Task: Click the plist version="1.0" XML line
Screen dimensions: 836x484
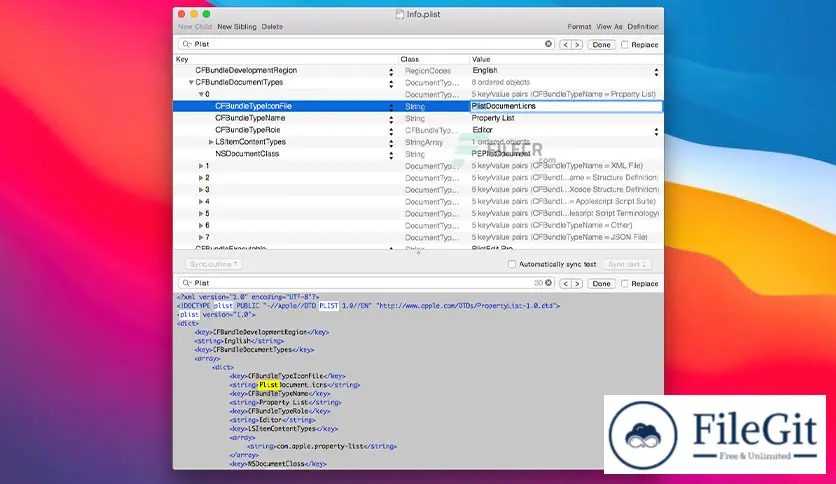Action: tap(216, 314)
